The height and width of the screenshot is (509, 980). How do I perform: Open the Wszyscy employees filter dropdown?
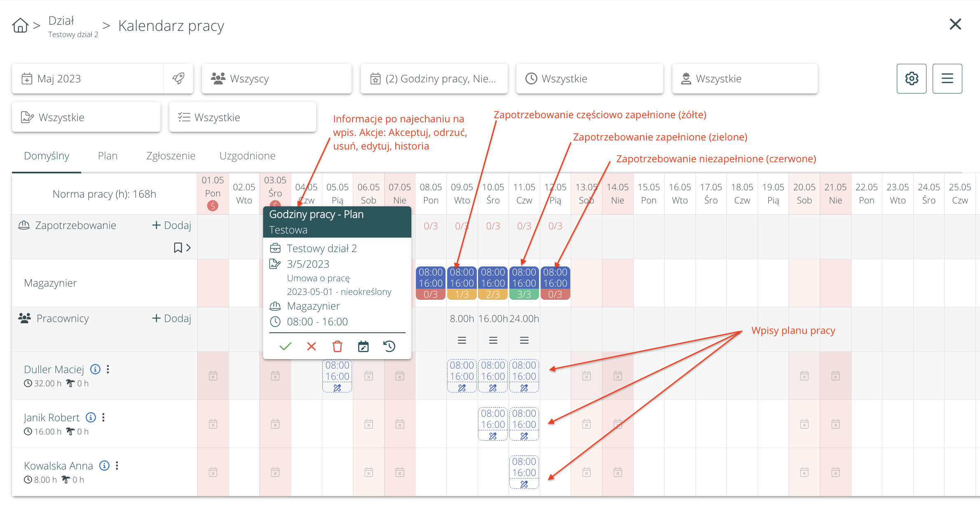point(276,78)
